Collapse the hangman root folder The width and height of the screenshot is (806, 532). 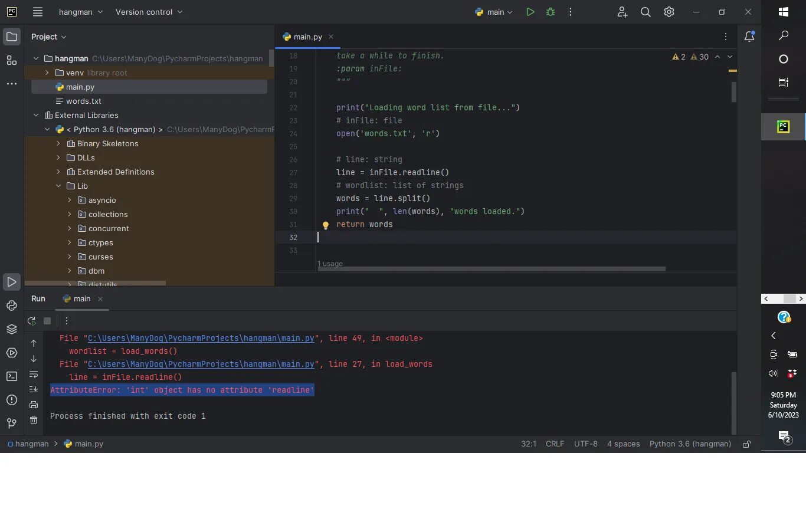[36, 58]
